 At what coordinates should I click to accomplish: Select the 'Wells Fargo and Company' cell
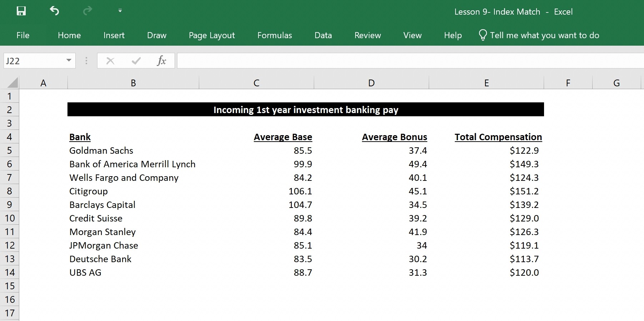point(133,178)
